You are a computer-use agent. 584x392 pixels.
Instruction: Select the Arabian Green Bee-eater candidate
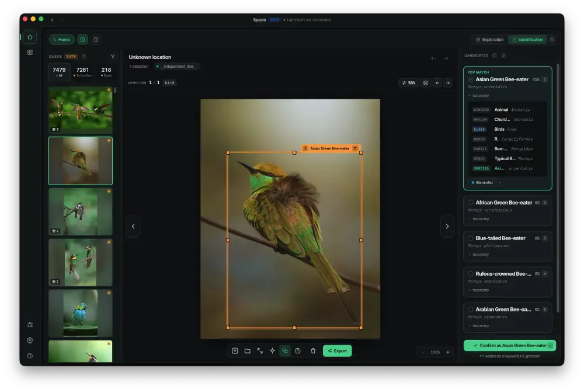pos(470,310)
